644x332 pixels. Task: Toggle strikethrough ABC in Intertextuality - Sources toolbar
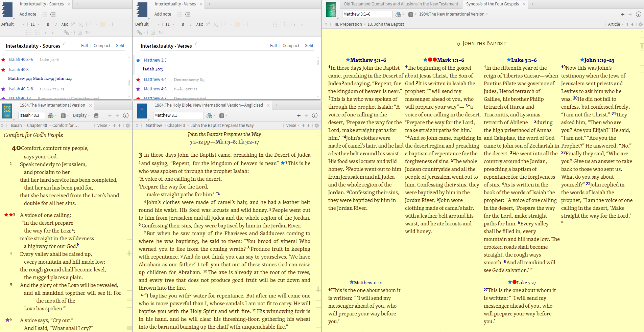[65, 24]
